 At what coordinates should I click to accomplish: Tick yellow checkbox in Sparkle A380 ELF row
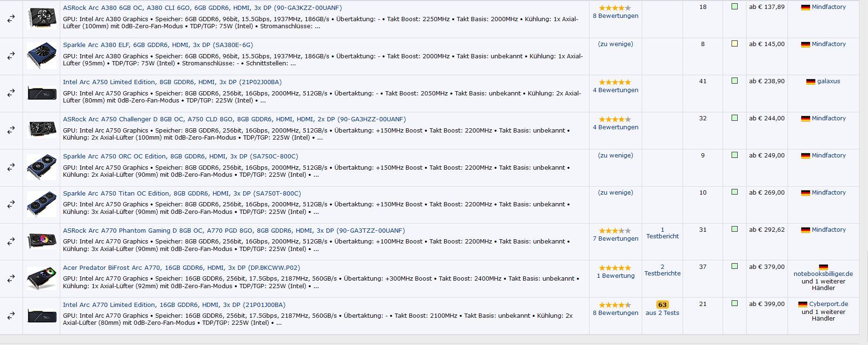pos(734,44)
